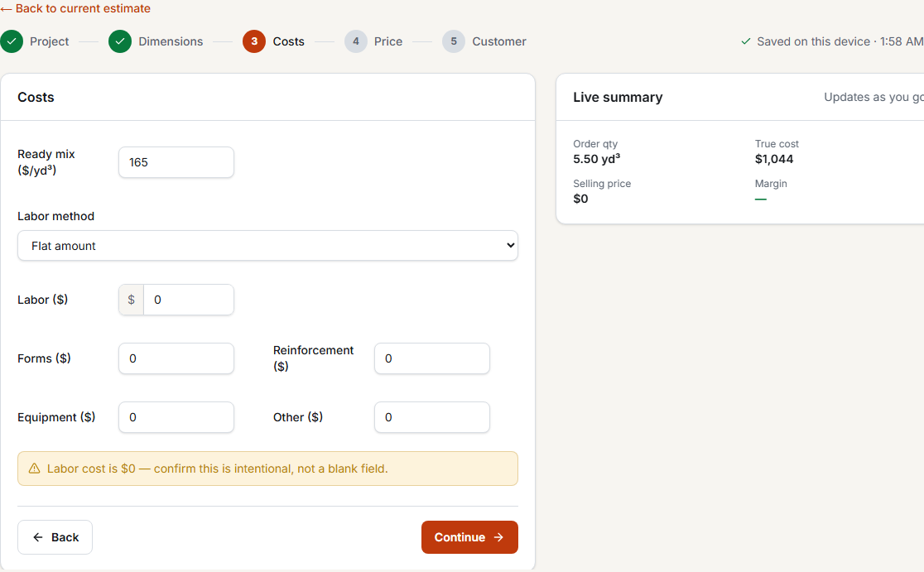Click the step 4 Price circle icon
Screen dimensions: 924x572
356,41
